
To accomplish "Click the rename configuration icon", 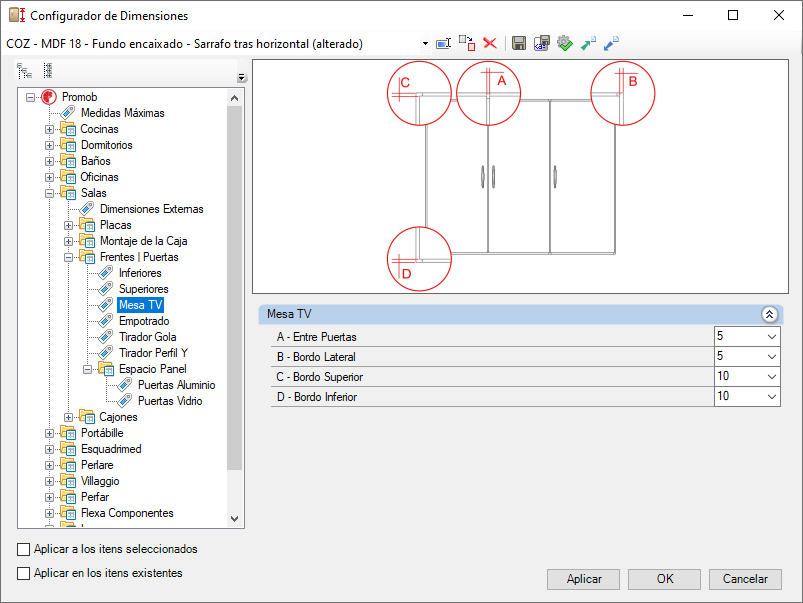I will (443, 44).
